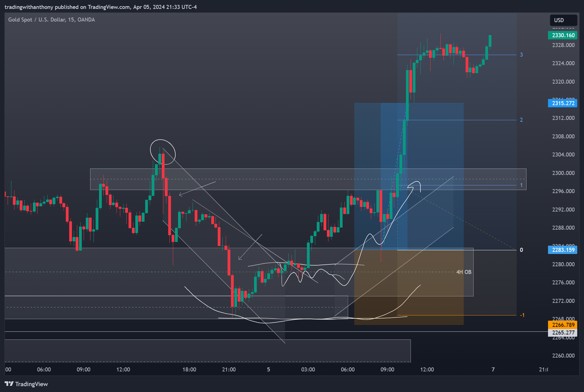Click the 03:00 time axis label
Viewport: 584px width, 392px height.
pos(308,370)
